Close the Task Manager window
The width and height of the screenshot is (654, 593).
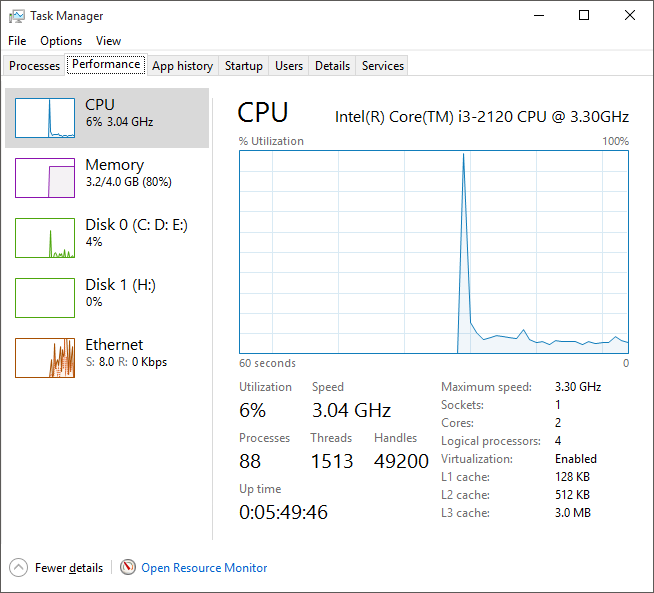(630, 16)
